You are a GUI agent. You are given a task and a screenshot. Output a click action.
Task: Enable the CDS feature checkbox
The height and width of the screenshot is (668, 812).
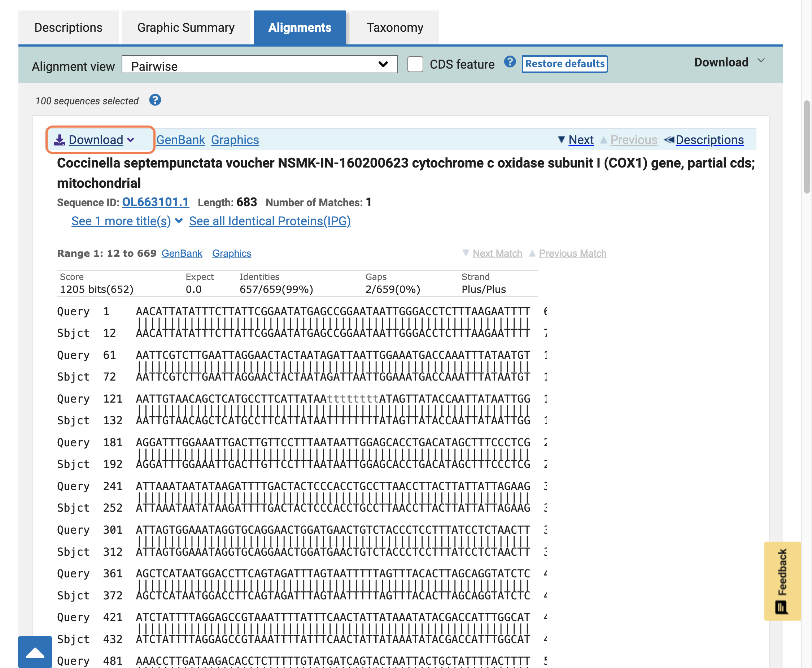415,64
